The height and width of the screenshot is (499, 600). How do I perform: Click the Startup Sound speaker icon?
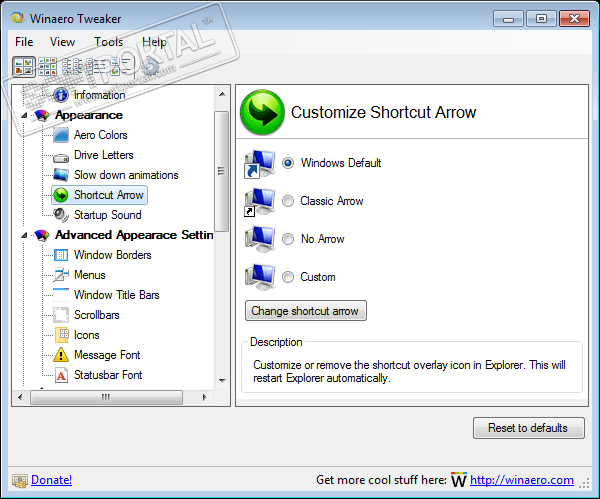pyautogui.click(x=61, y=215)
